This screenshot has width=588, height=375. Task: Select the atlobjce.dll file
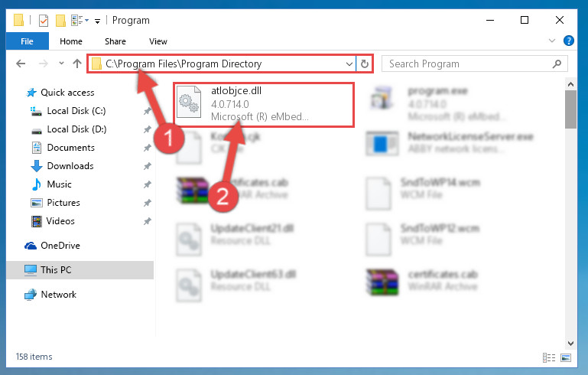(x=264, y=105)
